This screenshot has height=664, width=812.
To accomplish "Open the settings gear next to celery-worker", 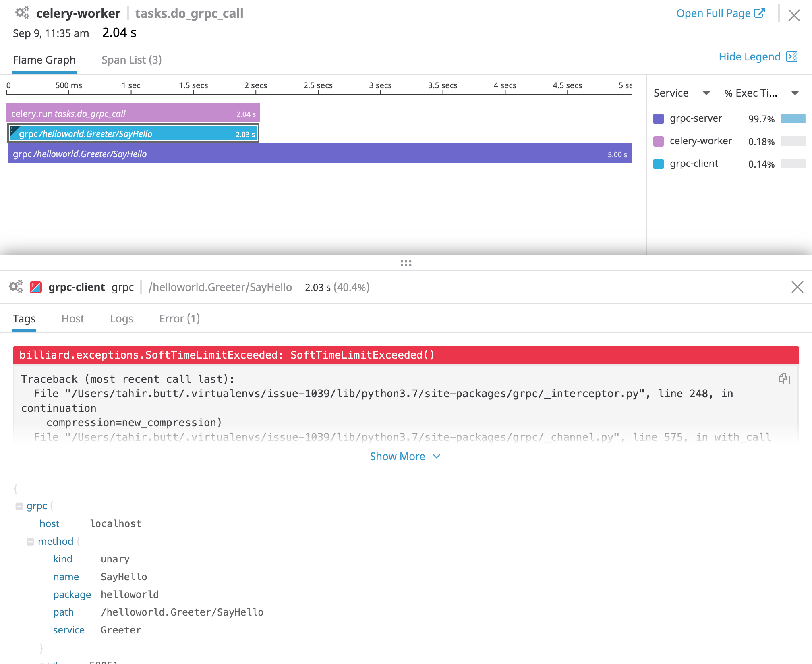I will click(x=22, y=12).
